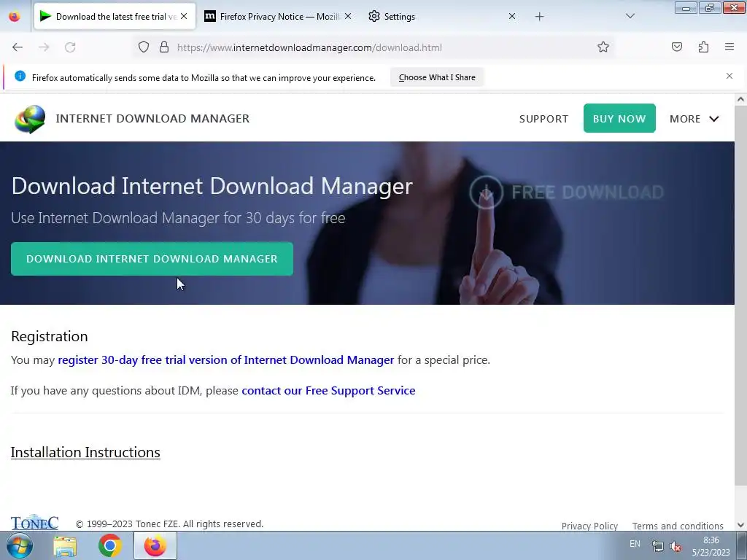Close the IDM download tab
The width and height of the screenshot is (747, 560).
[x=184, y=16]
